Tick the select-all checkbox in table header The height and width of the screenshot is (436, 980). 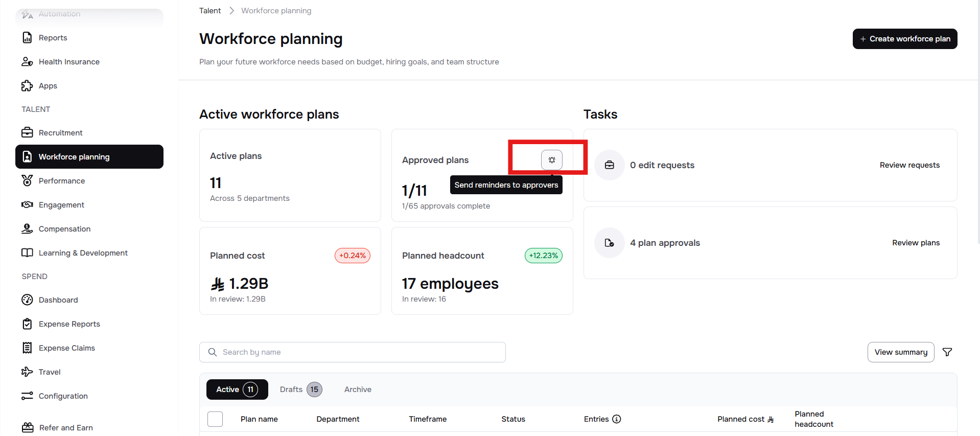(x=215, y=419)
